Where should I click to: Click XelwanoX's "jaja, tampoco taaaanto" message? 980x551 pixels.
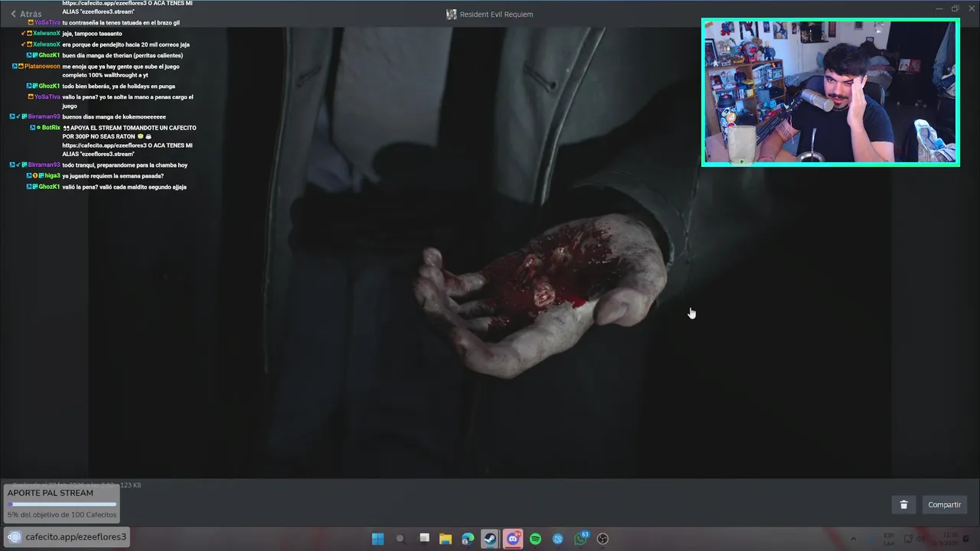click(92, 34)
